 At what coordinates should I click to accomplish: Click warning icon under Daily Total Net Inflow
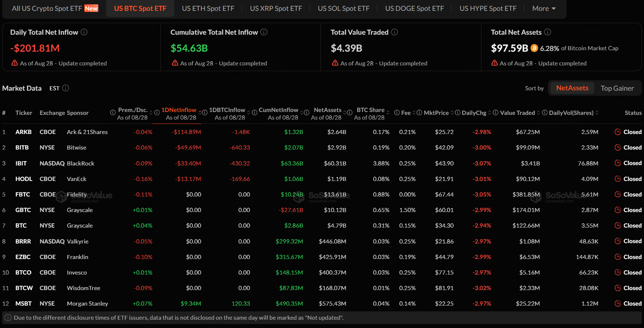(15, 63)
